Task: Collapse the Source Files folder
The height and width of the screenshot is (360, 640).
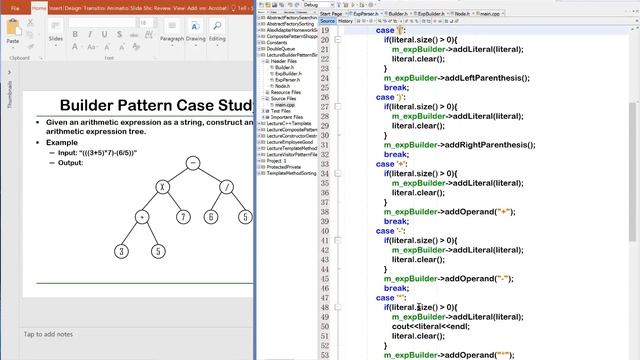Action: [x=264, y=99]
